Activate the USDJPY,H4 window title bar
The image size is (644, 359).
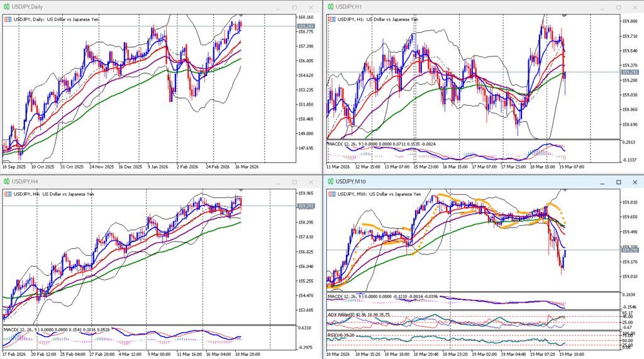126,182
